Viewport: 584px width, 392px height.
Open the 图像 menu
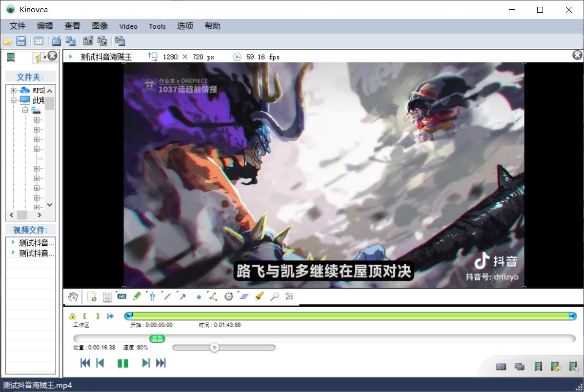[100, 26]
